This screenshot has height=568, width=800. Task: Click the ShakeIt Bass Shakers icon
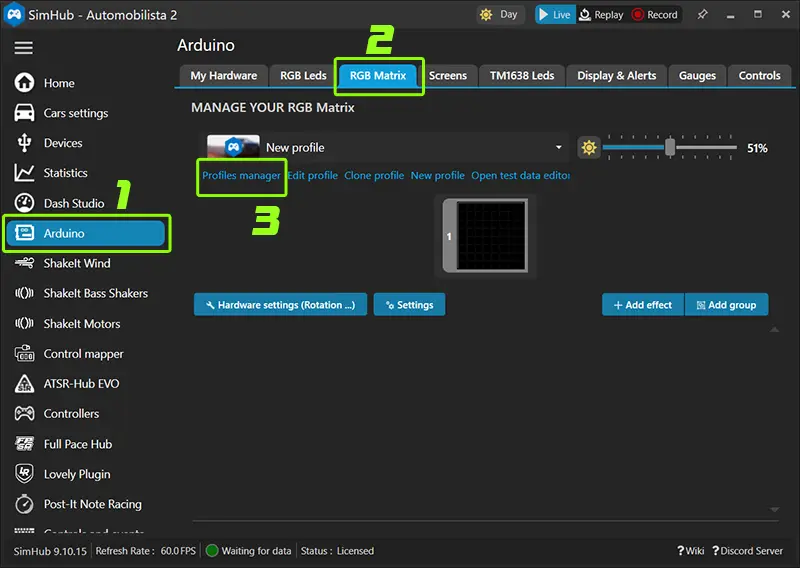click(24, 293)
